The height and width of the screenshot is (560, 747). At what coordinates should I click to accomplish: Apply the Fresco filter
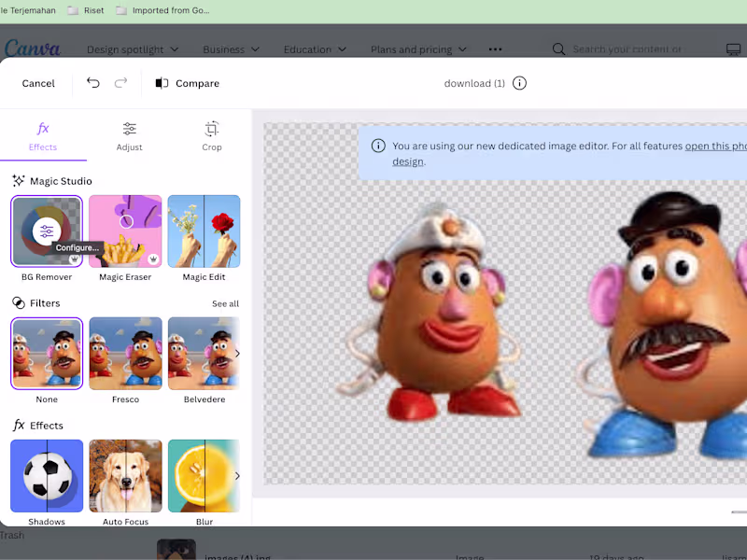click(125, 353)
